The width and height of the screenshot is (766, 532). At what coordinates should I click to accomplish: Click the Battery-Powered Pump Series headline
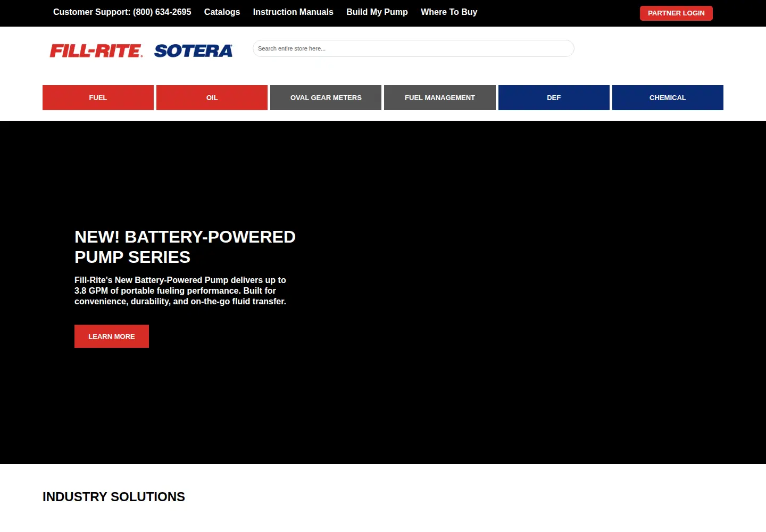click(185, 247)
